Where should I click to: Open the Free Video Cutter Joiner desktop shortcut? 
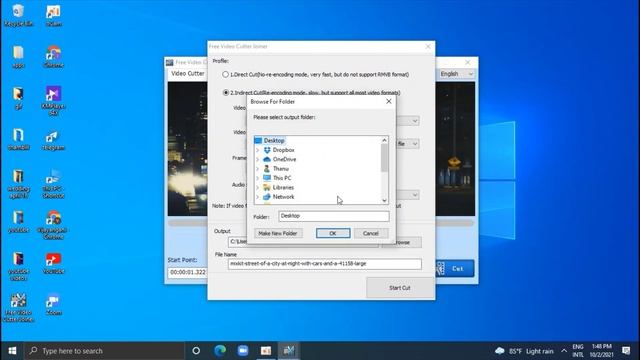click(18, 308)
